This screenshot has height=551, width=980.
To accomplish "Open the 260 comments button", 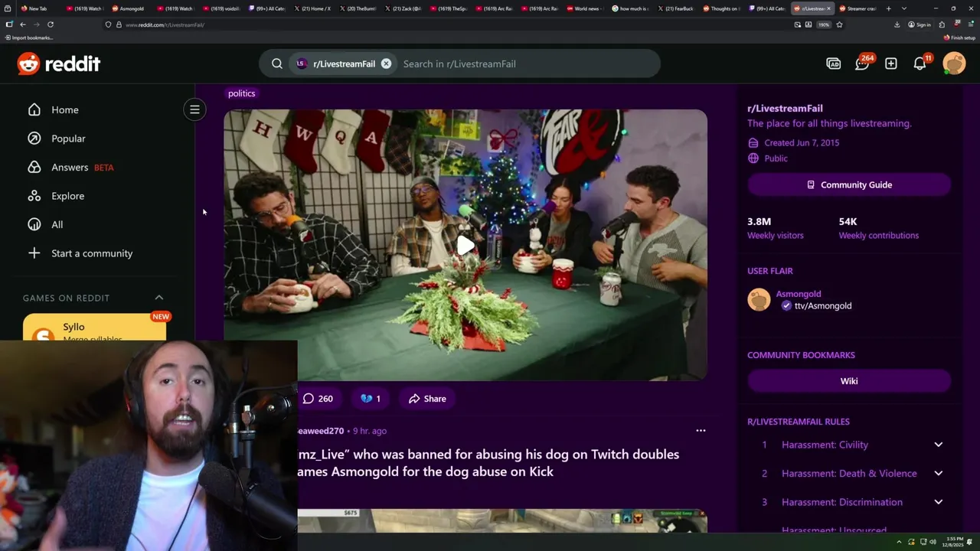I will (x=318, y=399).
